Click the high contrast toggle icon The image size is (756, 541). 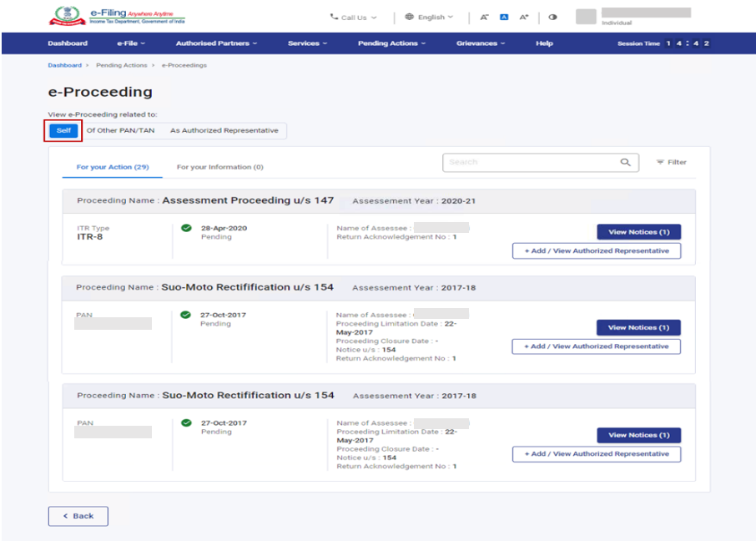coord(552,18)
